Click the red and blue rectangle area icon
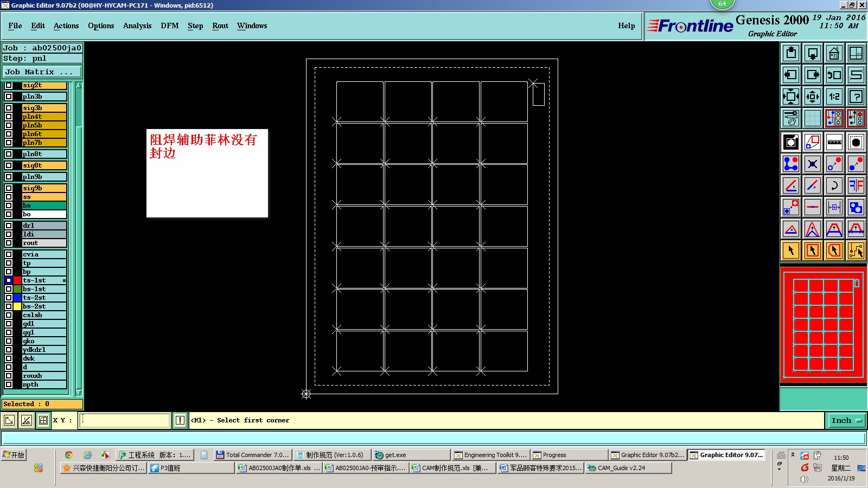 point(813,142)
